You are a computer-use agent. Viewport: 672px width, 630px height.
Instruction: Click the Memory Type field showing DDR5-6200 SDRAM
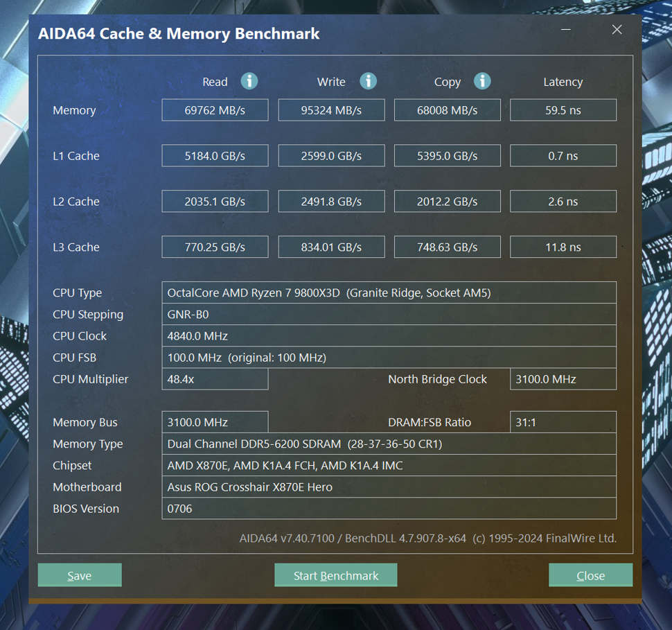(389, 444)
